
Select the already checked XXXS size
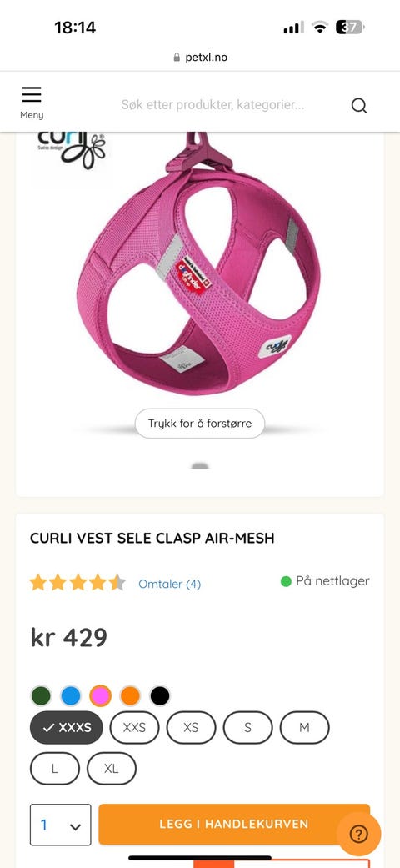tap(67, 727)
